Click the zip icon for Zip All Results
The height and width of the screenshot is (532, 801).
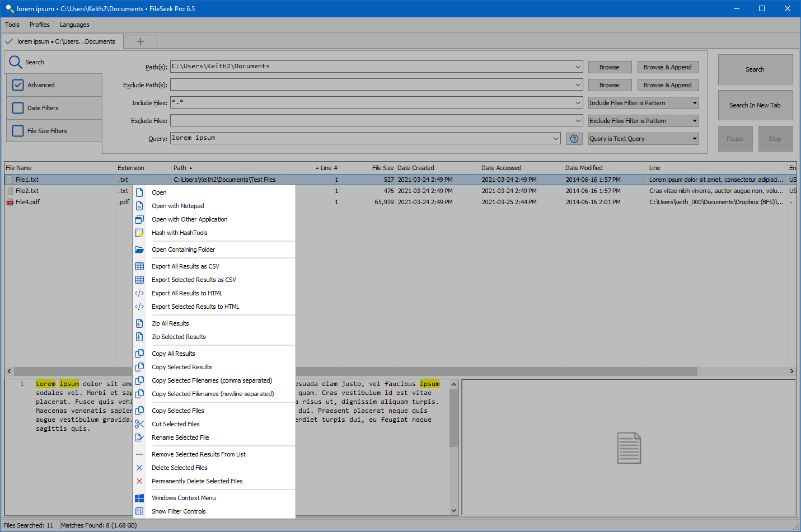point(139,323)
